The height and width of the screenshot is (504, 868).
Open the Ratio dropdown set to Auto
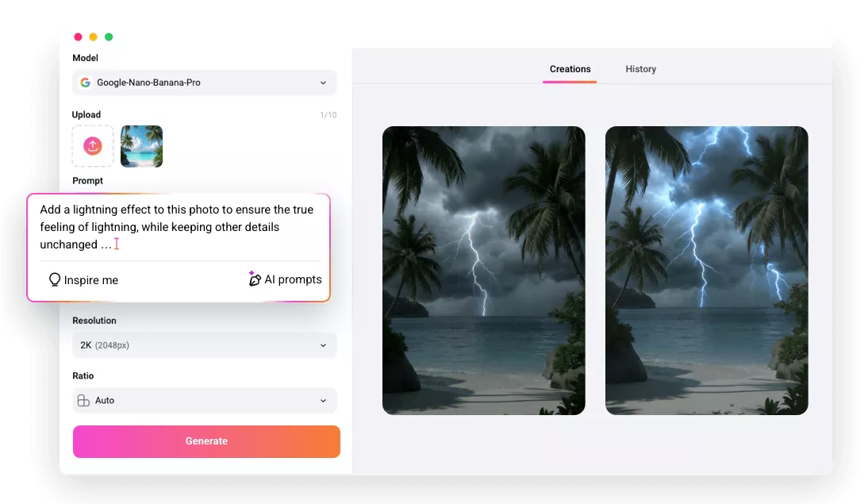click(x=204, y=401)
